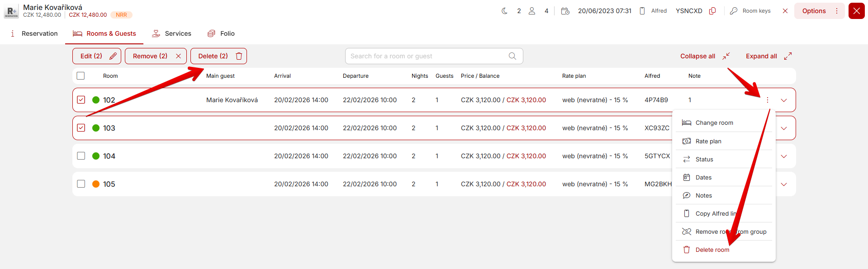This screenshot has width=868, height=269.
Task: Click the Alfred phone icon in header
Action: 642,11
